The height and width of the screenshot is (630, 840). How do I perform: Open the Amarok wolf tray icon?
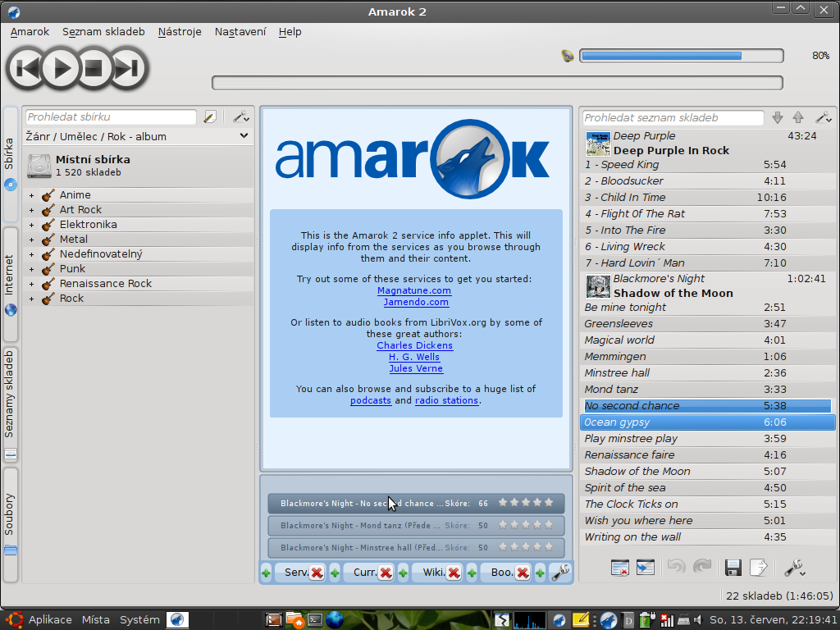(608, 620)
